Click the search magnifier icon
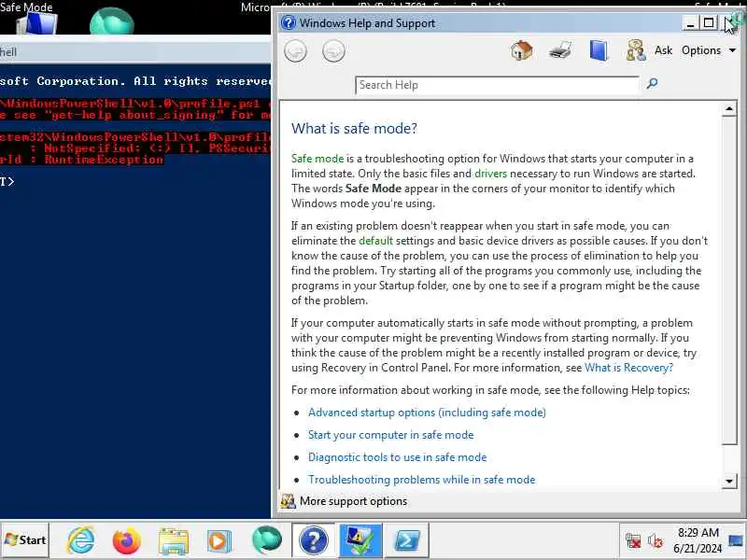 coord(652,83)
